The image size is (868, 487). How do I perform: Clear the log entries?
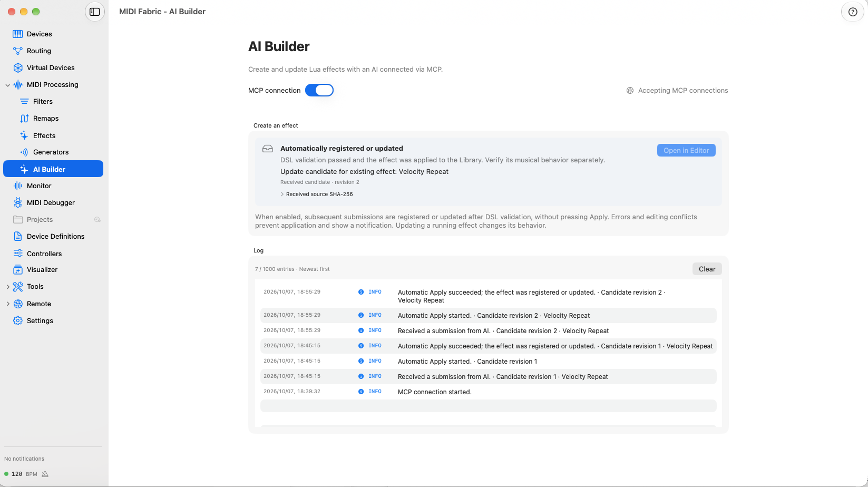[707, 269]
